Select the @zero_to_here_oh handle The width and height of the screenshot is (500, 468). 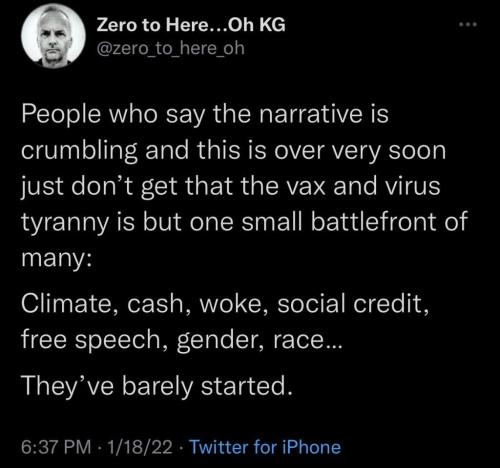(x=171, y=48)
